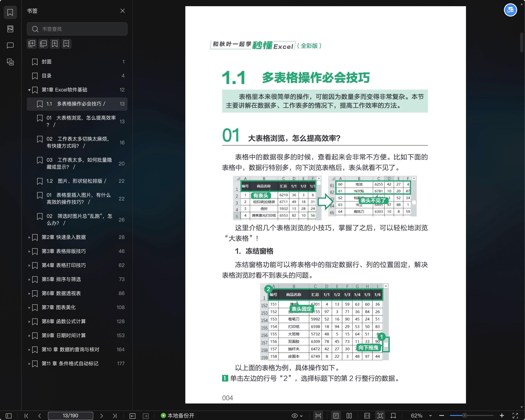The image size is (525, 420).
Task: Go forward to next view
Action: pos(146,416)
